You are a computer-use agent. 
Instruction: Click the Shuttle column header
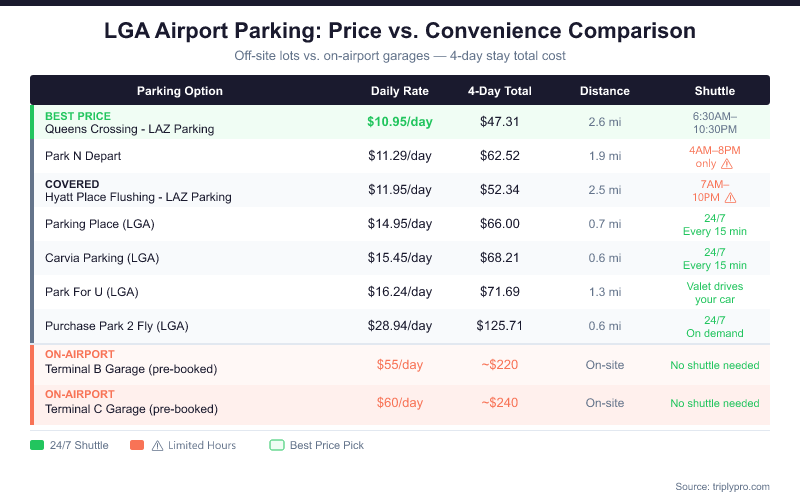point(714,91)
